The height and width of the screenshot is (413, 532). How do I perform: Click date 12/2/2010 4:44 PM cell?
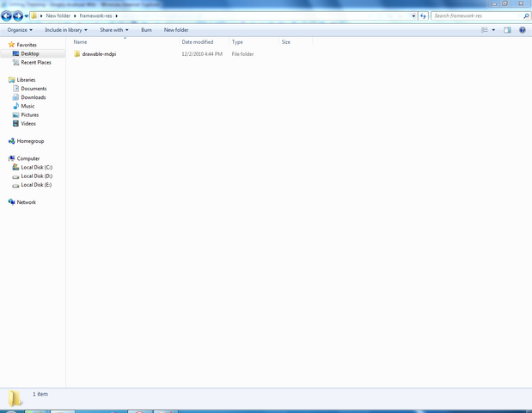[x=202, y=54]
